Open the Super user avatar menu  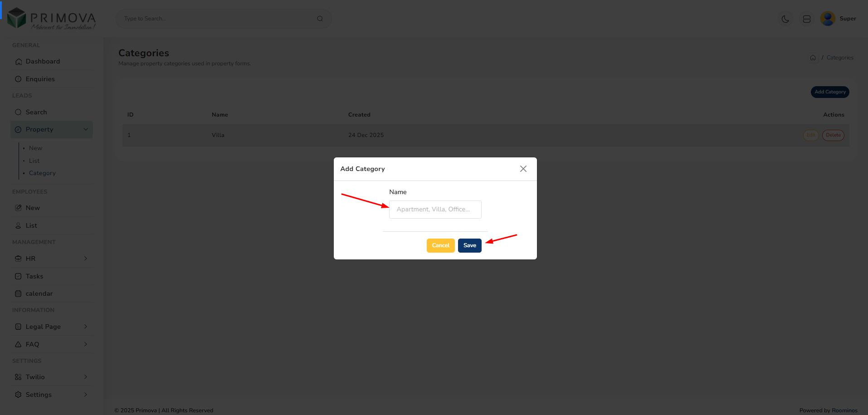click(x=828, y=19)
